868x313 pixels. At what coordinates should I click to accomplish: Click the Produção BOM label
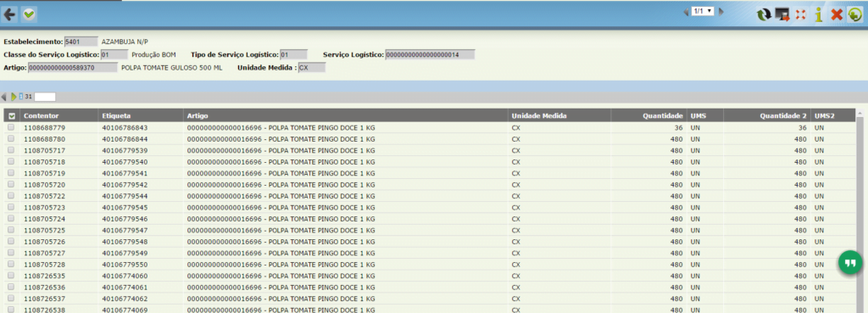pyautogui.click(x=153, y=54)
